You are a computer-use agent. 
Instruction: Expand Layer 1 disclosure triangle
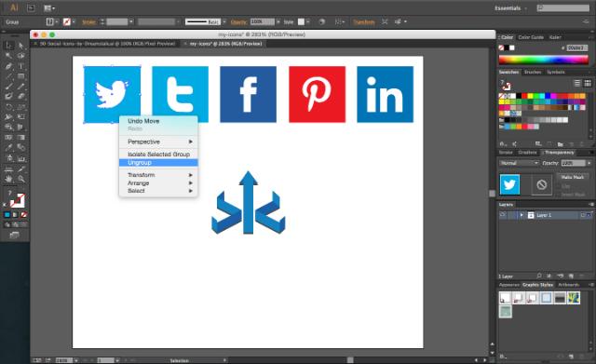521,215
